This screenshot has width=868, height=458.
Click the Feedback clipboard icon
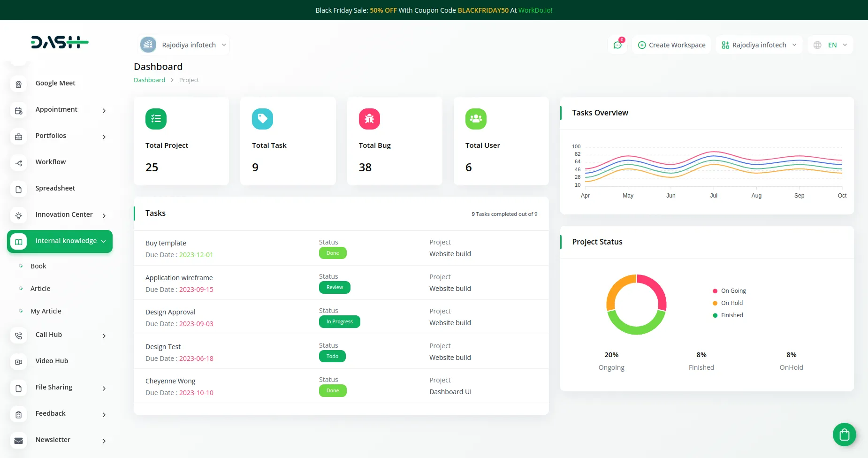(x=19, y=414)
